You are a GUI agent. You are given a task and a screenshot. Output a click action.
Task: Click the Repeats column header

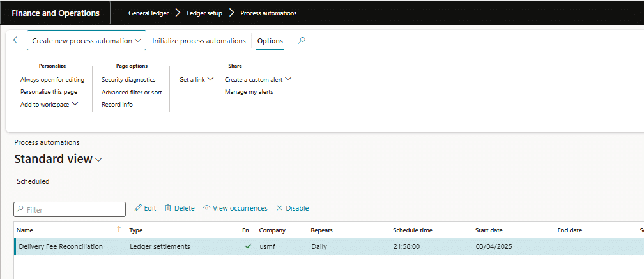click(x=321, y=230)
